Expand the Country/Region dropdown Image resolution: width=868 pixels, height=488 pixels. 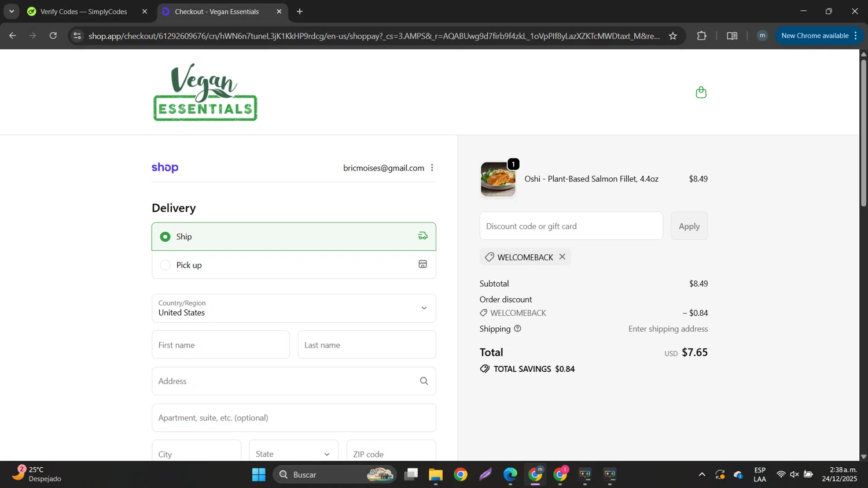[294, 308]
